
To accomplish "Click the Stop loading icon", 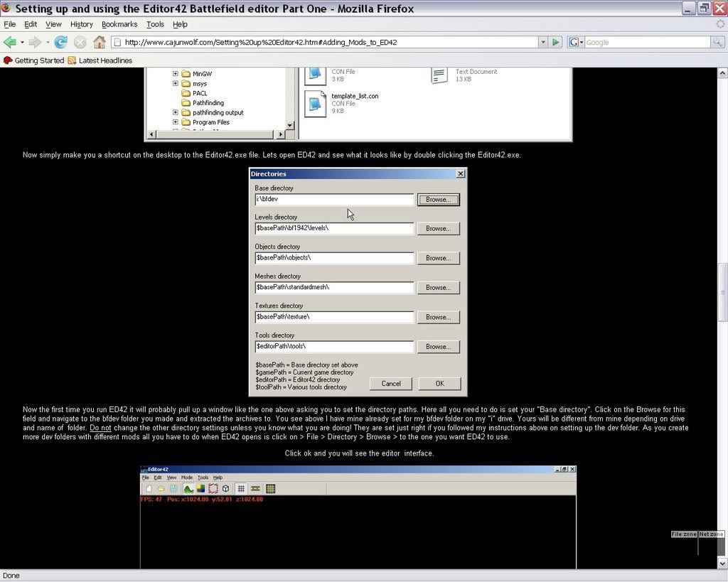I will [x=80, y=42].
